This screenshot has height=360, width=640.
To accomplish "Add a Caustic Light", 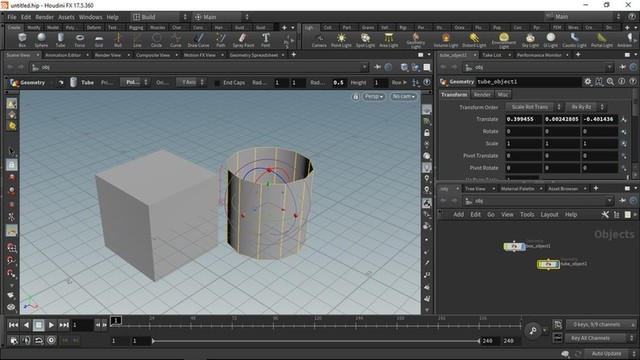I will tap(574, 40).
